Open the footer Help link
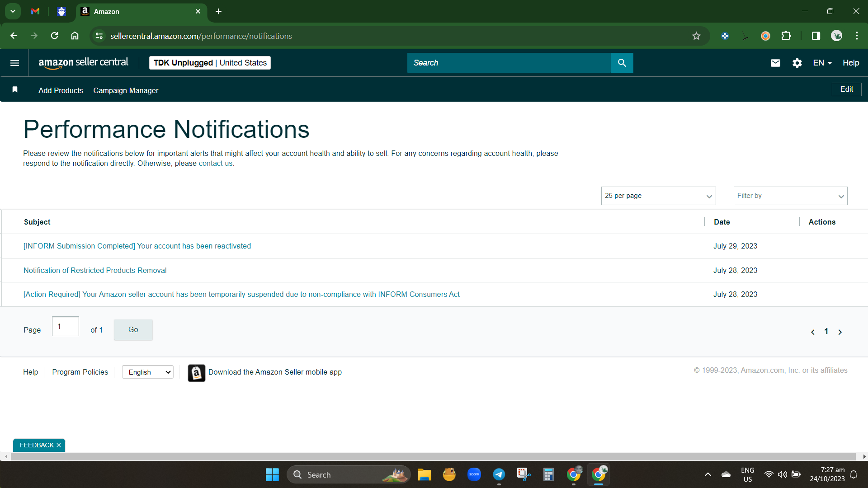Image resolution: width=868 pixels, height=488 pixels. point(30,372)
